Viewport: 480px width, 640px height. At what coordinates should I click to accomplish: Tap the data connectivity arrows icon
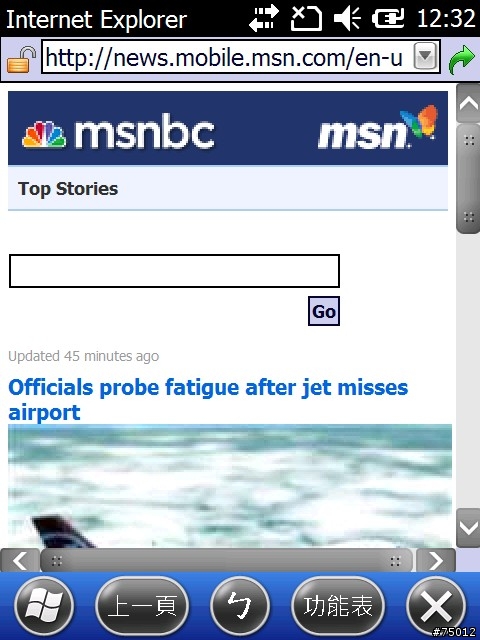(264, 18)
